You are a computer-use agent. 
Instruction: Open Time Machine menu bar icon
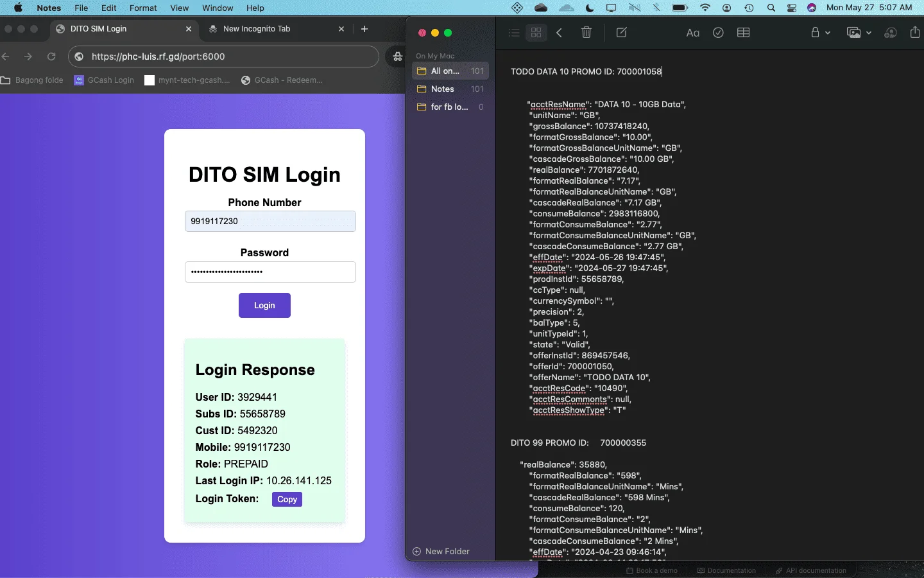[749, 8]
